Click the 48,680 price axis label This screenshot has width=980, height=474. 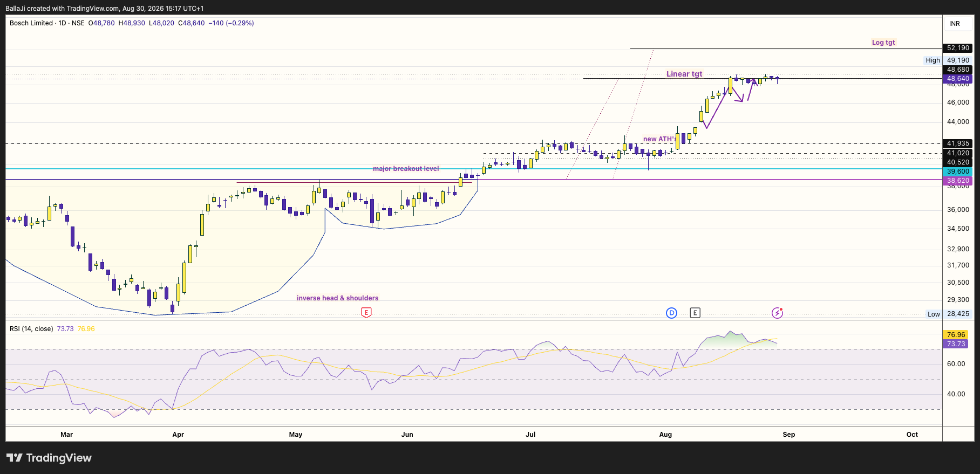pyautogui.click(x=958, y=70)
